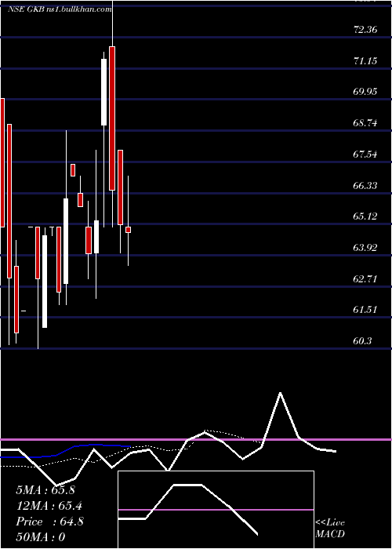
Task: Click the Live MACD inset chart box
Action: coord(216,510)
